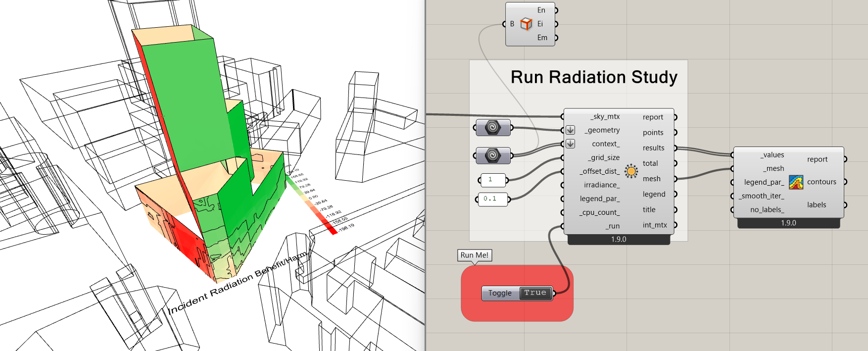
Task: Click the panel containing the value 0.1
Action: 492,199
